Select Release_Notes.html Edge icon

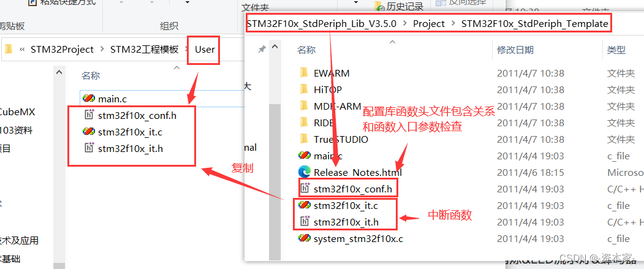305,172
